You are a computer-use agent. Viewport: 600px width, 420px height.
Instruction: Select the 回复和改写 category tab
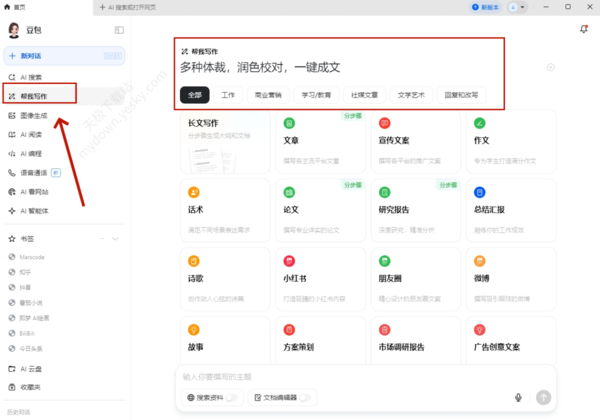pyautogui.click(x=461, y=95)
